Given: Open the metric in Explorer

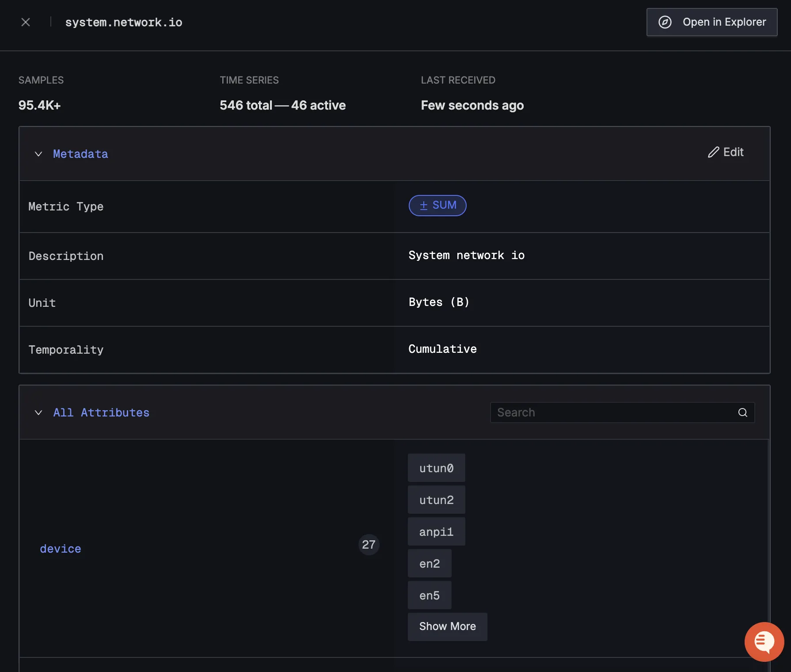Looking at the screenshot, I should pos(711,22).
